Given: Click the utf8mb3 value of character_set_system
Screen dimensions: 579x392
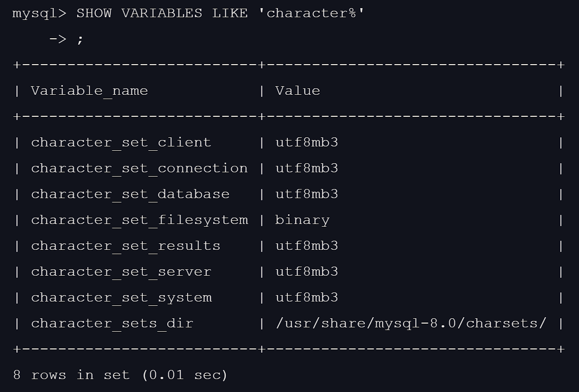Looking at the screenshot, I should [306, 298].
